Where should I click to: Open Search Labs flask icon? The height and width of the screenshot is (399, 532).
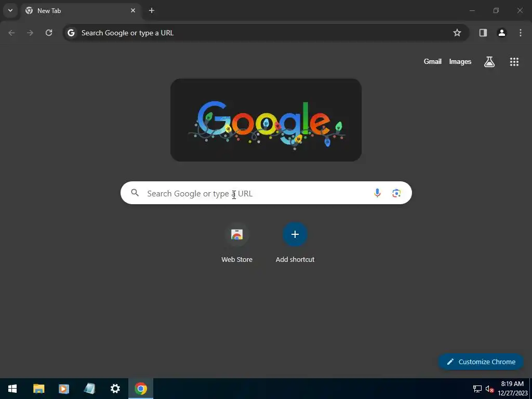tap(489, 61)
